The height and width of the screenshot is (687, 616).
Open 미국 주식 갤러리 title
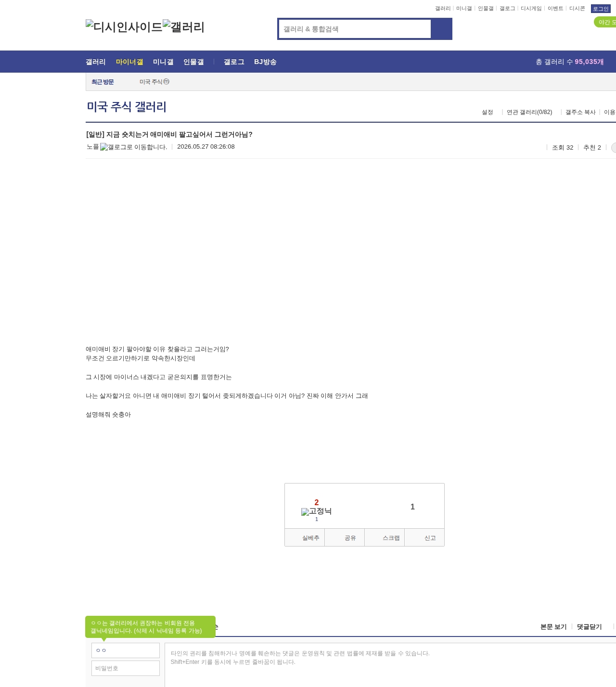coord(127,107)
